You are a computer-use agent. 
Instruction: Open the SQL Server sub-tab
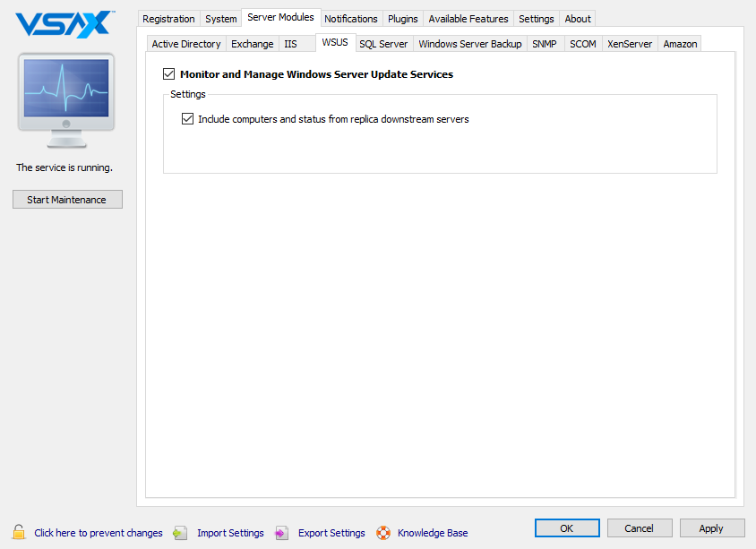point(383,44)
